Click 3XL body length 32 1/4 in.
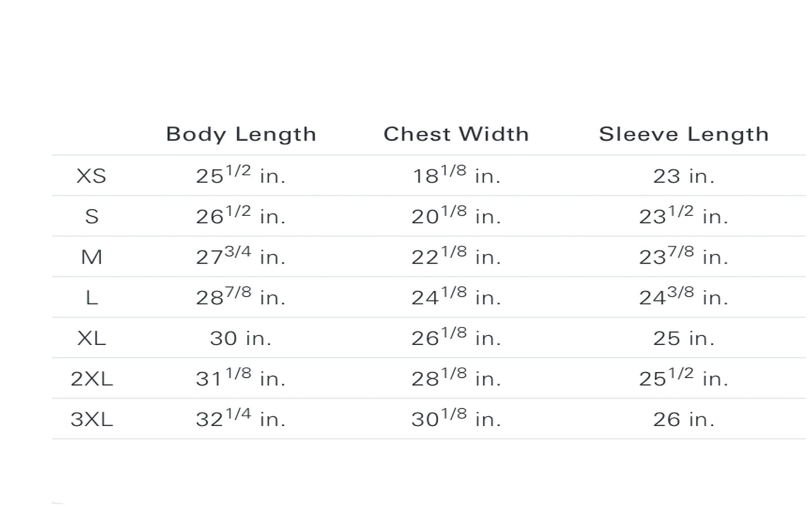This screenshot has height=507, width=812. 241,418
